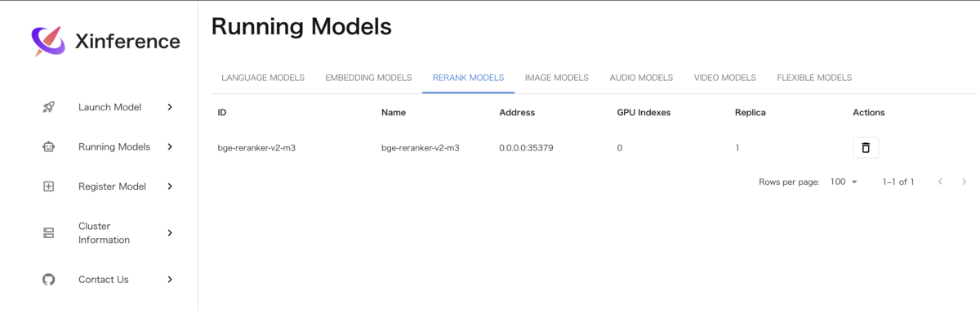Click the ID column header
This screenshot has height=310, width=980.
point(222,113)
